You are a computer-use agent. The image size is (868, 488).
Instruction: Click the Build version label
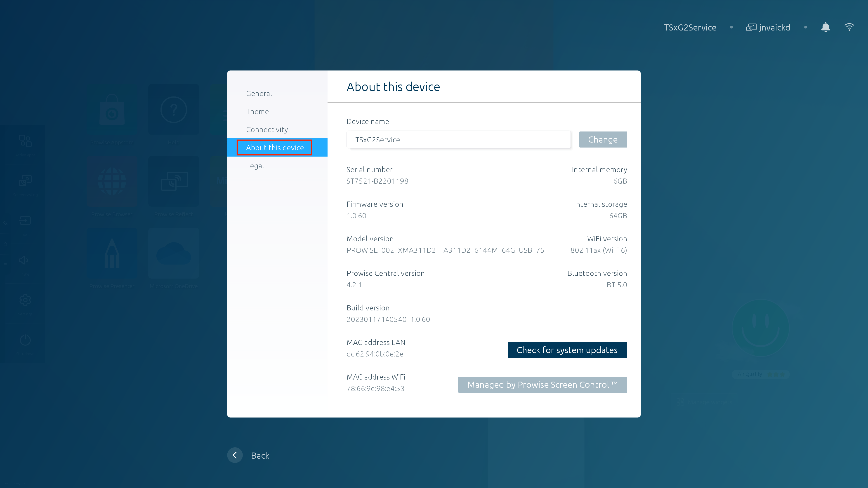point(368,308)
